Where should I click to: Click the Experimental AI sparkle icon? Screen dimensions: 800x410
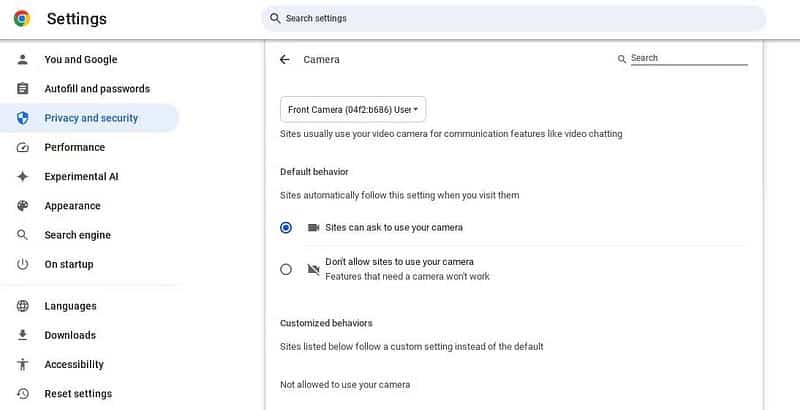23,177
